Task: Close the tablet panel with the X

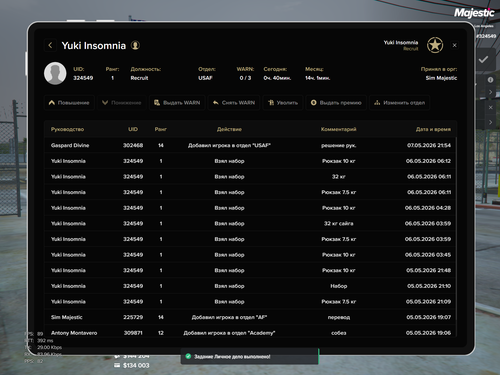Action: (454, 45)
